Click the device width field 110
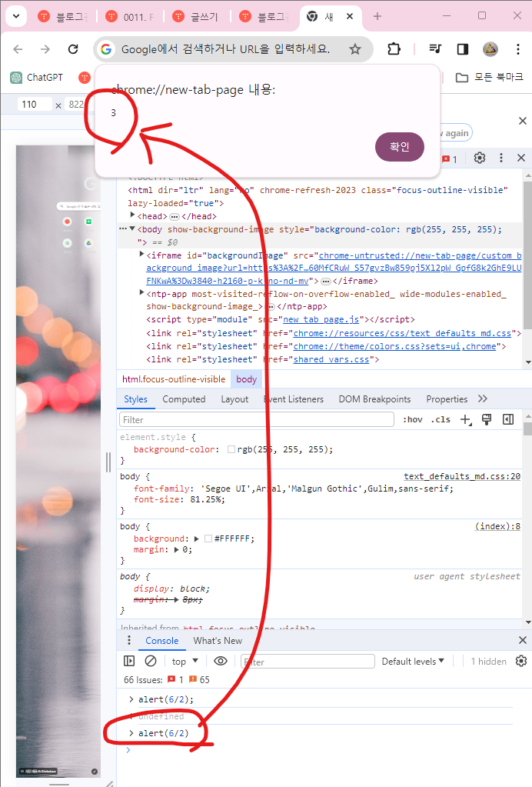 click(x=34, y=105)
